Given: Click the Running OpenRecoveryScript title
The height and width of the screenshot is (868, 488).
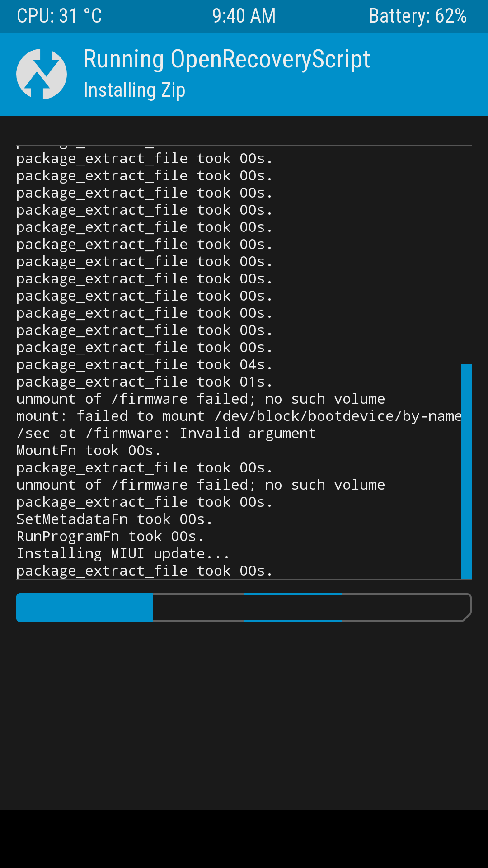Looking at the screenshot, I should (227, 60).
